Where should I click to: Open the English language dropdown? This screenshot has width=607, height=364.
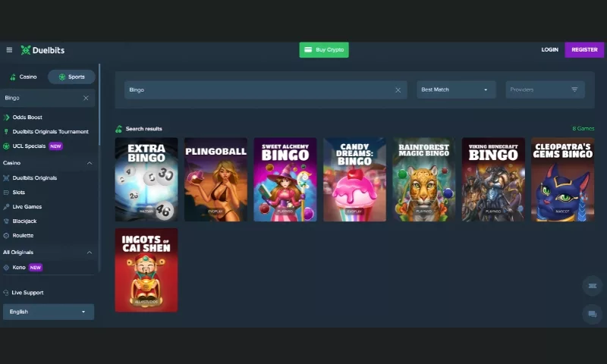(49, 312)
